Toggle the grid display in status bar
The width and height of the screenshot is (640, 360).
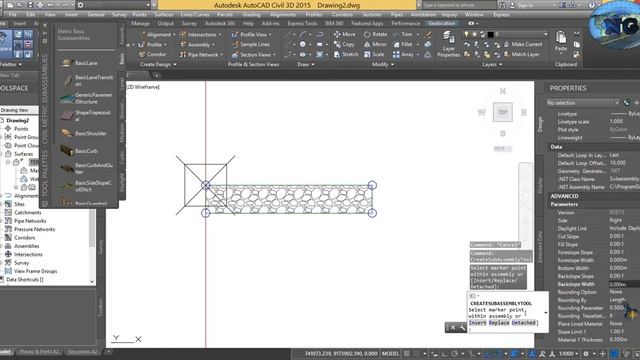(x=407, y=353)
